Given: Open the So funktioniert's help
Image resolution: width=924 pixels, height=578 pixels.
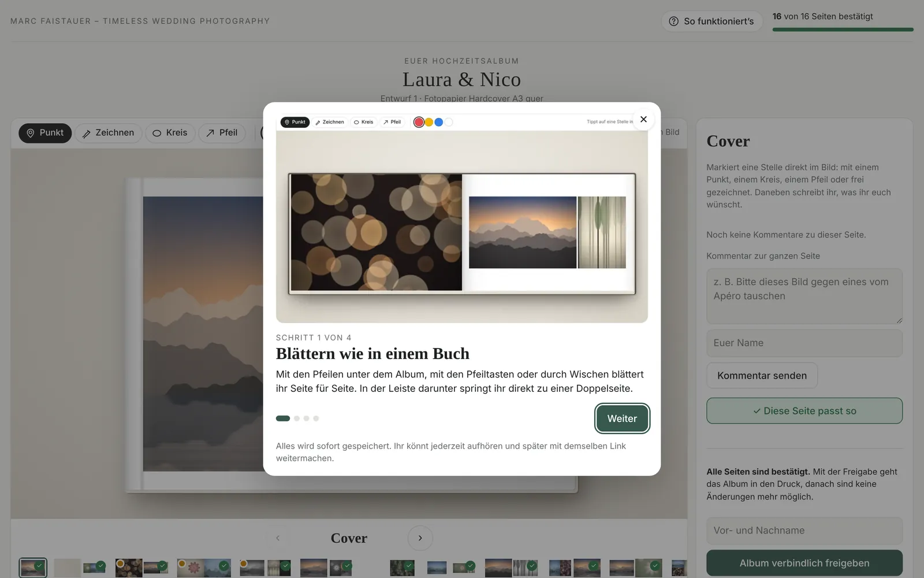Looking at the screenshot, I should [x=711, y=21].
